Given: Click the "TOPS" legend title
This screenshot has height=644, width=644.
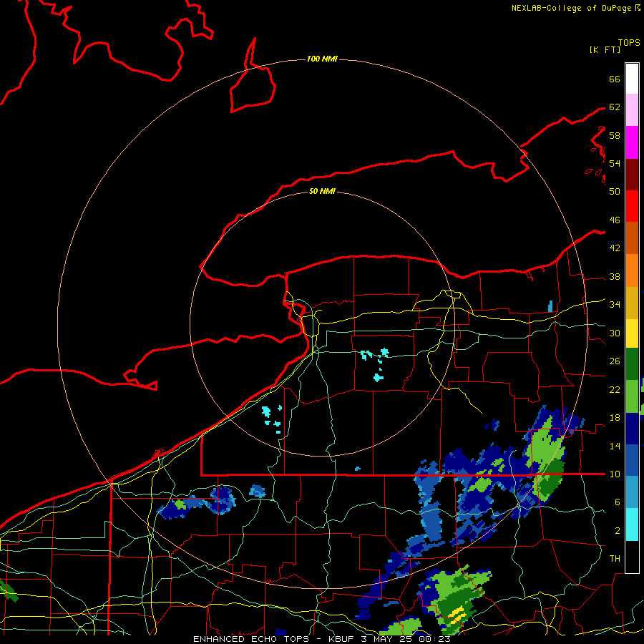Looking at the screenshot, I should (629, 43).
